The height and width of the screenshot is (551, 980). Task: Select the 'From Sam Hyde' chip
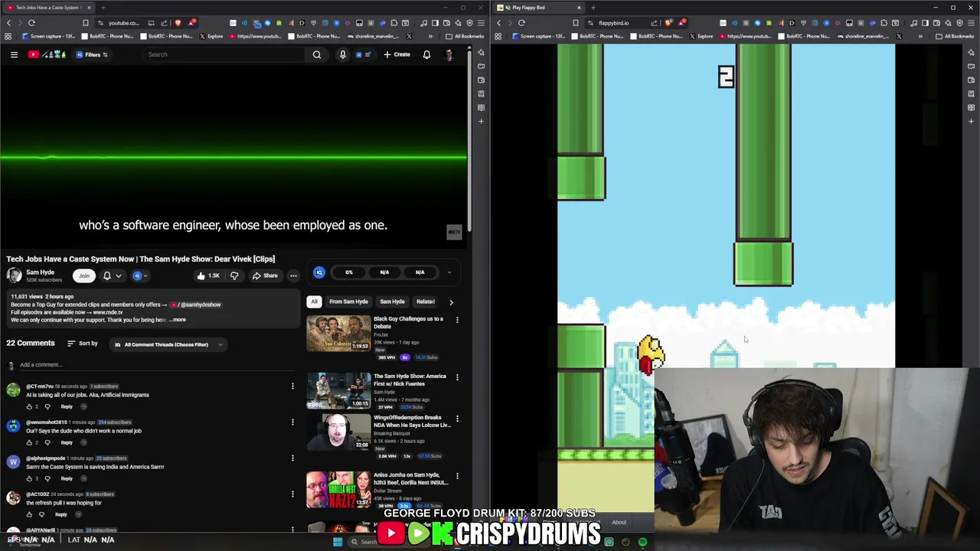(x=348, y=302)
